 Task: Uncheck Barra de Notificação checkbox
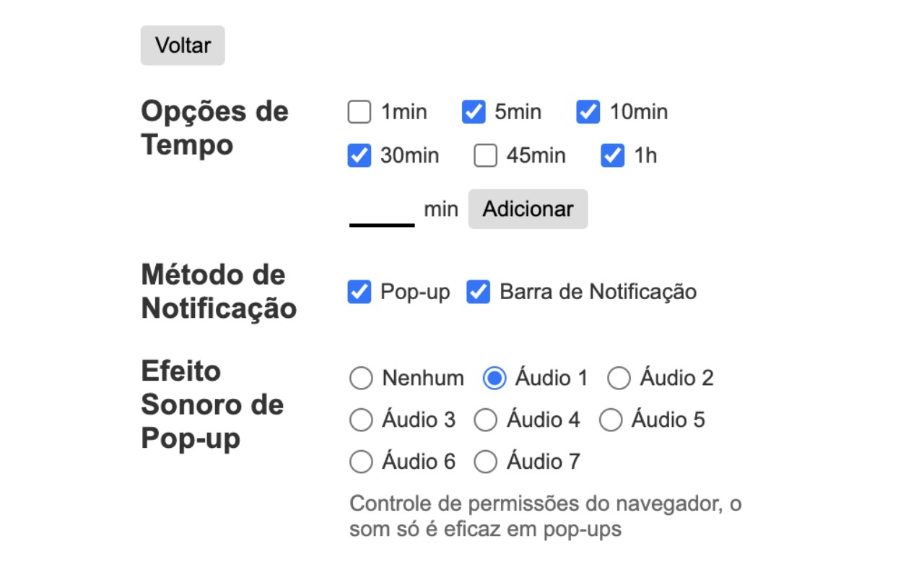479,292
